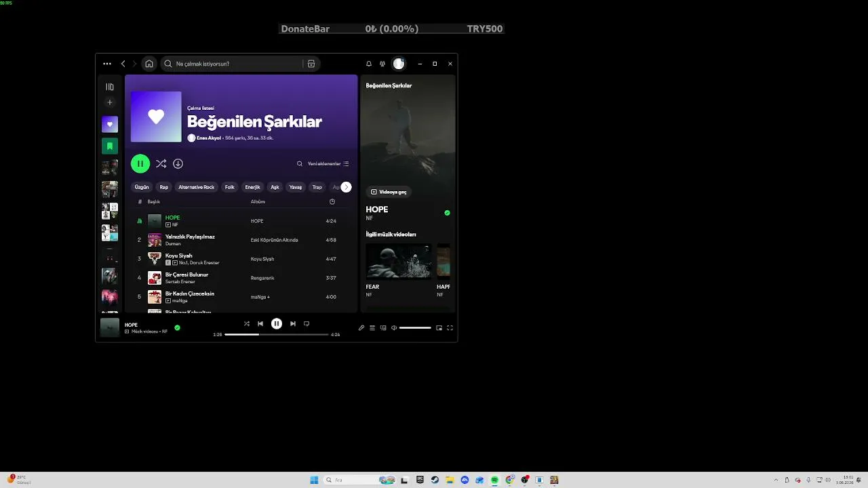Apply the Trap filter chip

317,187
